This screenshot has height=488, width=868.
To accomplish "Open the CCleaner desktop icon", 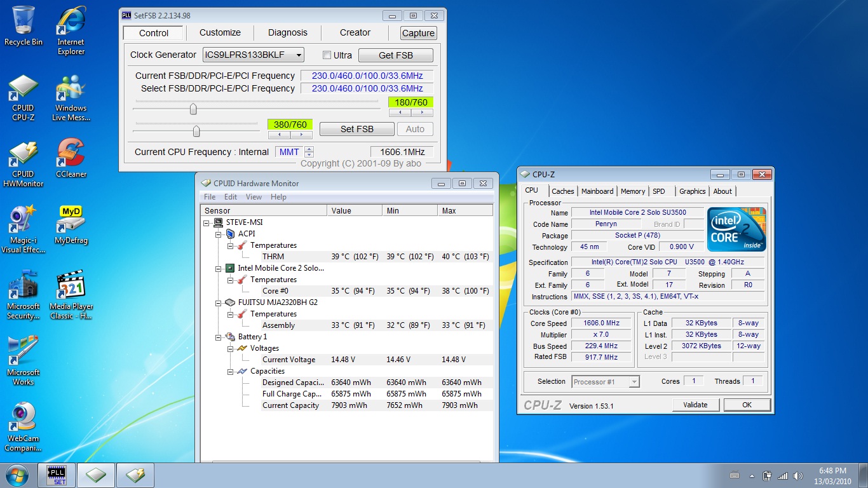I will [71, 158].
